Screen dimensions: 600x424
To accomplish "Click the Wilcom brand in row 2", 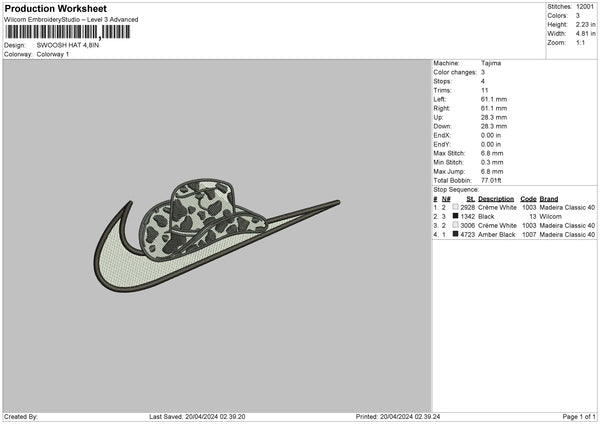I will (551, 217).
